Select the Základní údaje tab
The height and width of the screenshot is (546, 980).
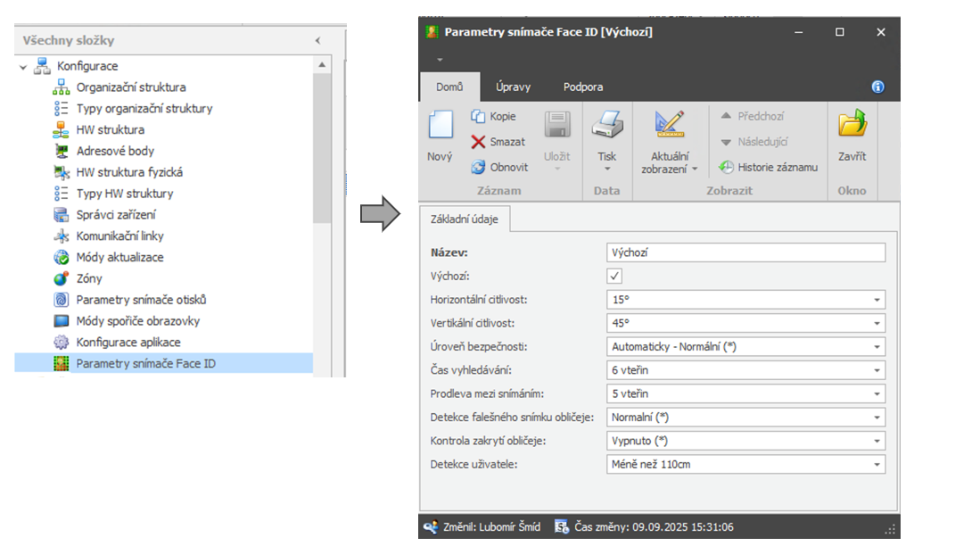465,219
